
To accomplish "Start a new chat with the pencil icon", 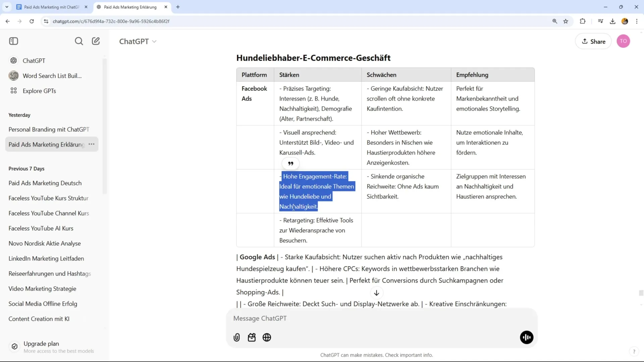I will pyautogui.click(x=96, y=41).
